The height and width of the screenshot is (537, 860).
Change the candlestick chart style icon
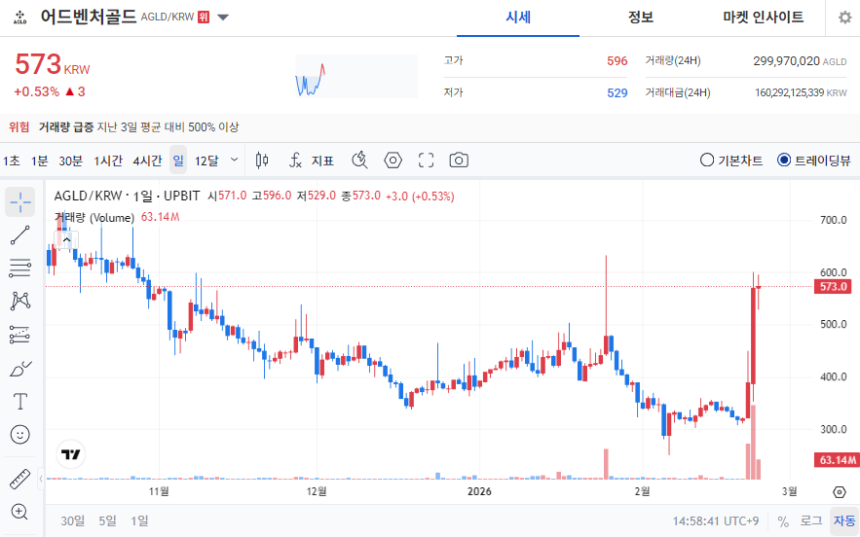coord(262,160)
